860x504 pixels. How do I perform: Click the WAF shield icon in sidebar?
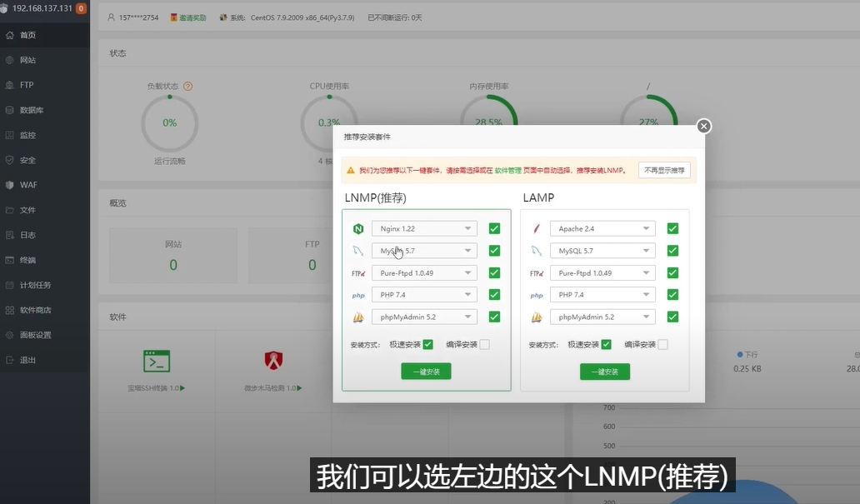pos(10,185)
